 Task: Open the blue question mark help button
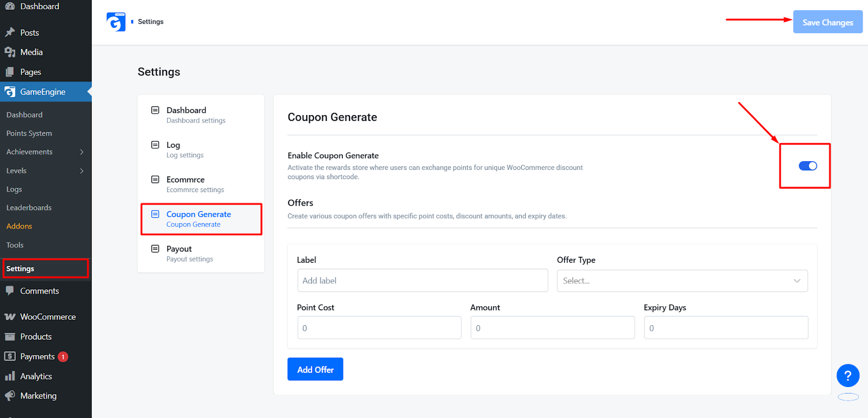pos(848,376)
